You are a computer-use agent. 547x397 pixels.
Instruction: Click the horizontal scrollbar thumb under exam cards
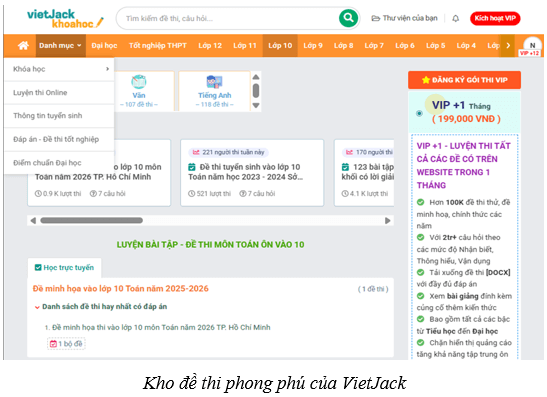[91, 220]
